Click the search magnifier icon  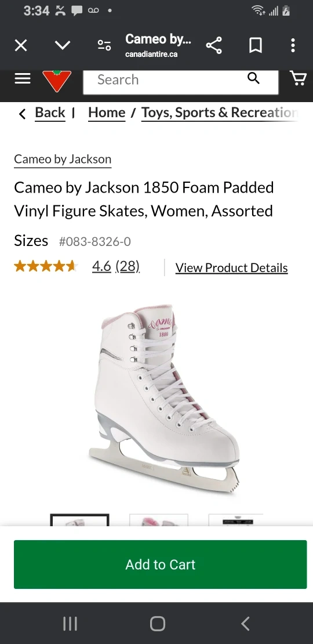(x=253, y=78)
